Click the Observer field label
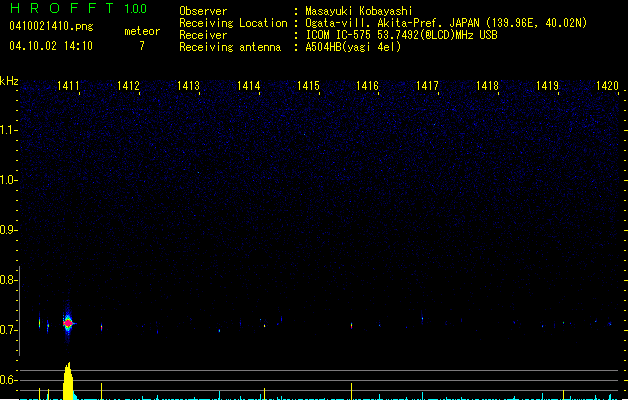Viewport: 629px width, 400px height. pyautogui.click(x=203, y=11)
